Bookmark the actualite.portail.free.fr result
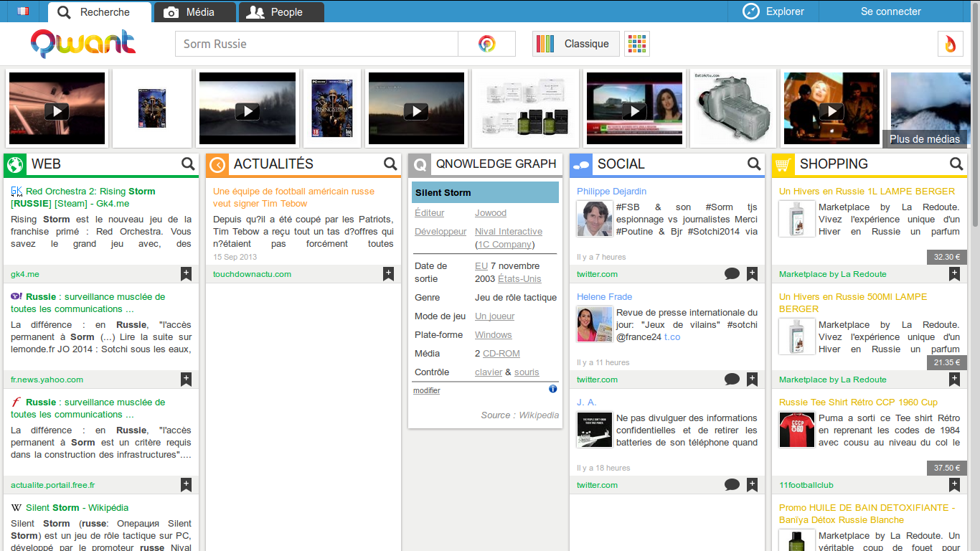980x551 pixels. 186,484
